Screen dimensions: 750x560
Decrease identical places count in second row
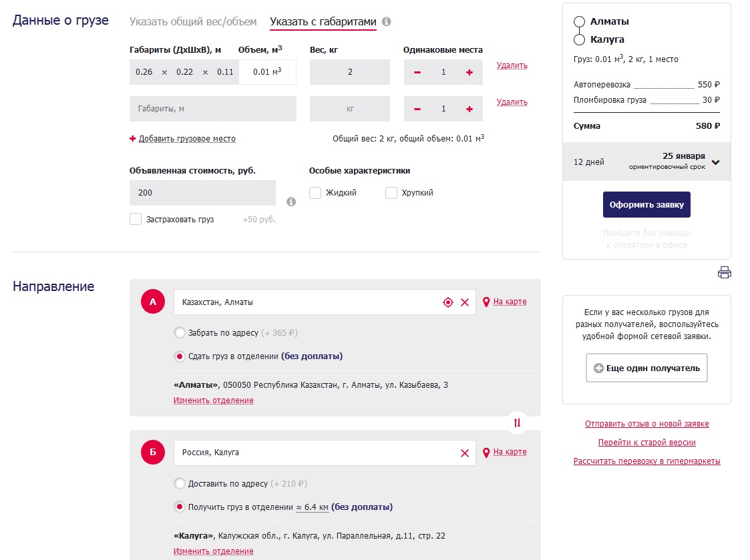417,109
